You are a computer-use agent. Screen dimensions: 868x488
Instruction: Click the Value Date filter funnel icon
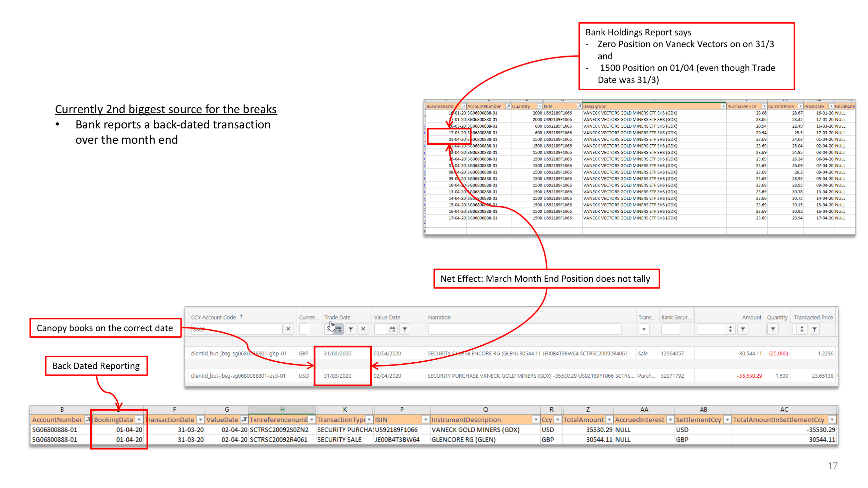click(x=405, y=329)
